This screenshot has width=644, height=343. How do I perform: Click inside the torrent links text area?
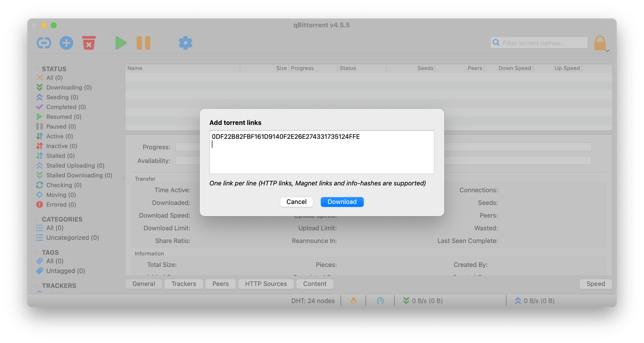click(322, 152)
